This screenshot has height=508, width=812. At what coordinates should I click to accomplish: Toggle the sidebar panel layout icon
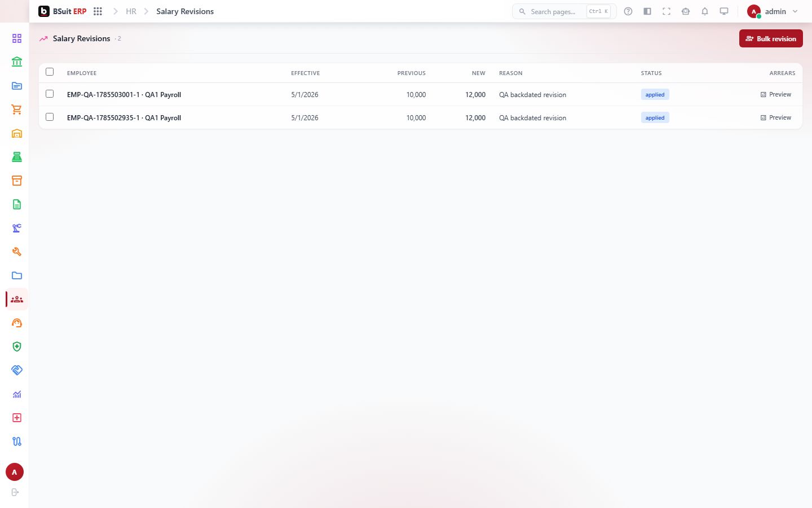pyautogui.click(x=647, y=11)
